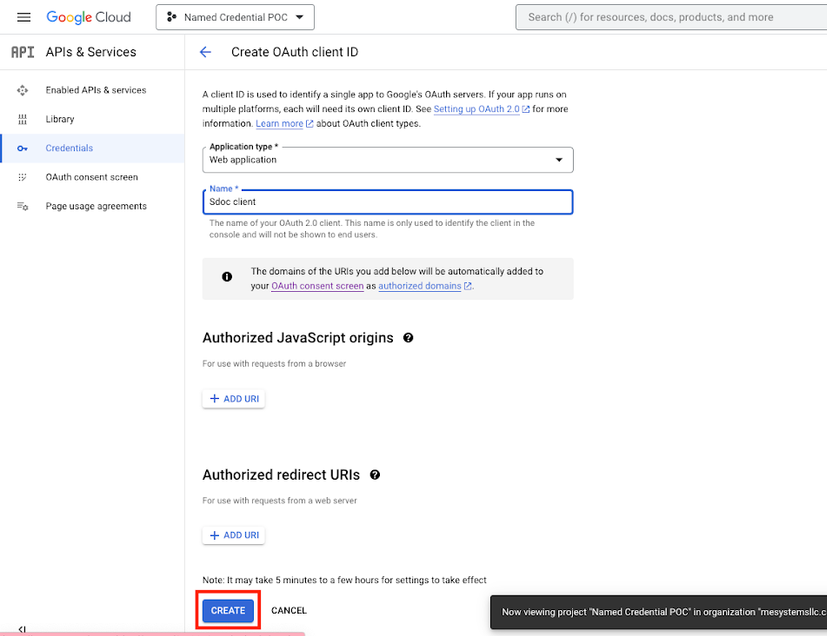This screenshot has width=827, height=636.
Task: Click the external link icon after OAuth 2.0
Action: (x=526, y=110)
